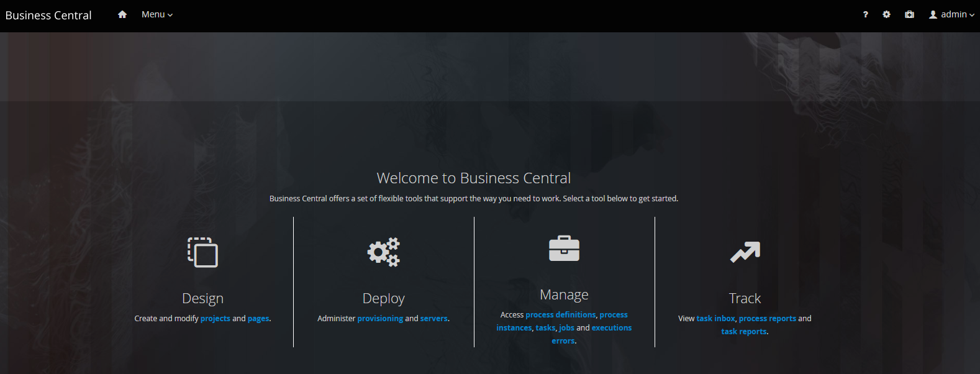Open the Design heading
Screen dimensions: 980x374
pyautogui.click(x=202, y=298)
